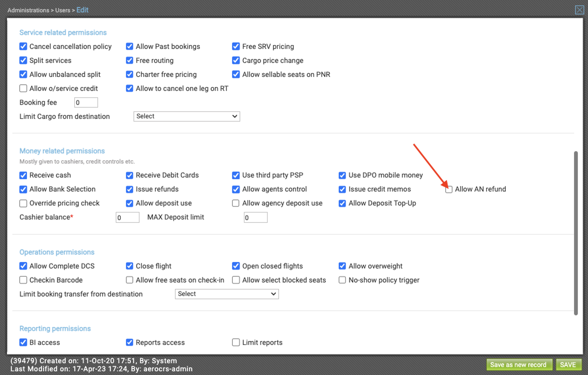Disable Receive cash permission
Image resolution: width=588 pixels, height=375 pixels.
tap(23, 175)
